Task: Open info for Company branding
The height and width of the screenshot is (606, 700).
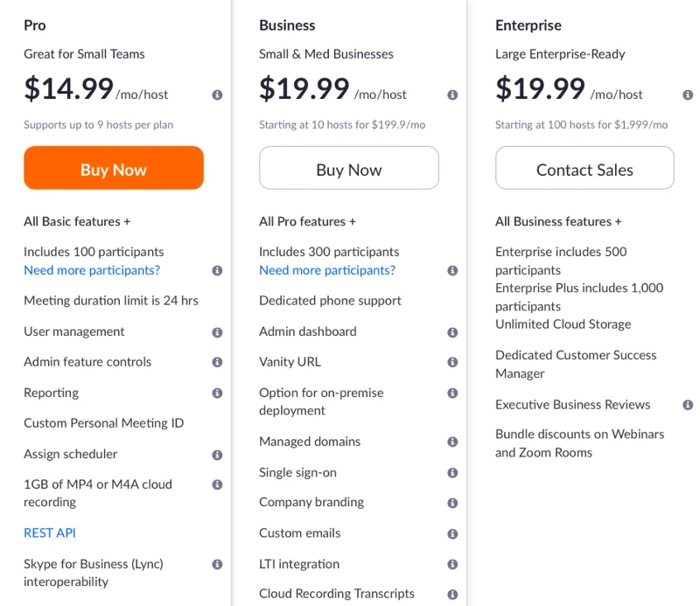Action: [452, 503]
